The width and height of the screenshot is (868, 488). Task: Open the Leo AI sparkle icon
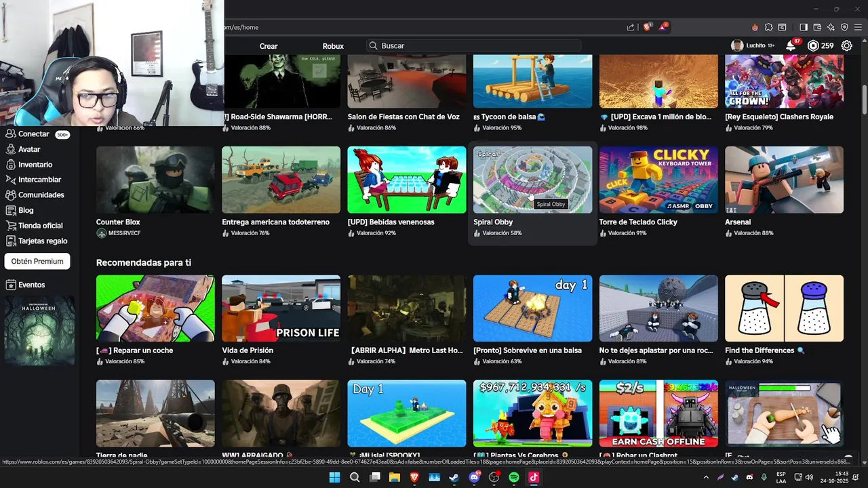click(x=831, y=27)
